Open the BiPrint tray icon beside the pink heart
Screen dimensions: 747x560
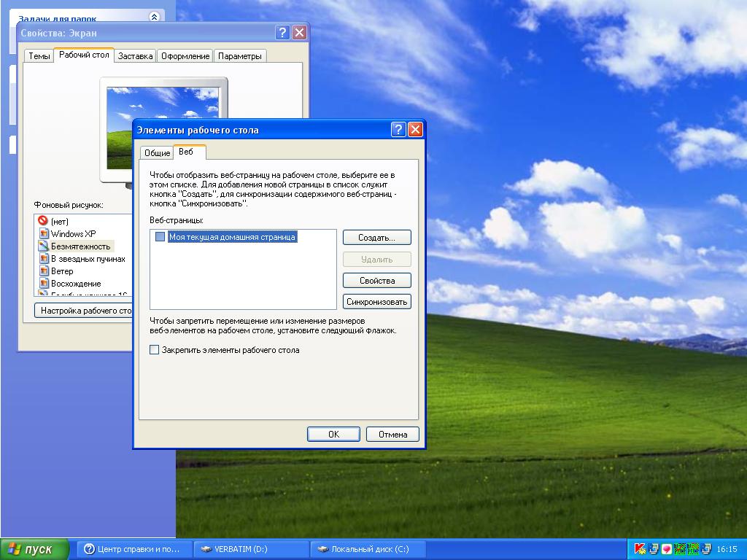click(x=680, y=548)
